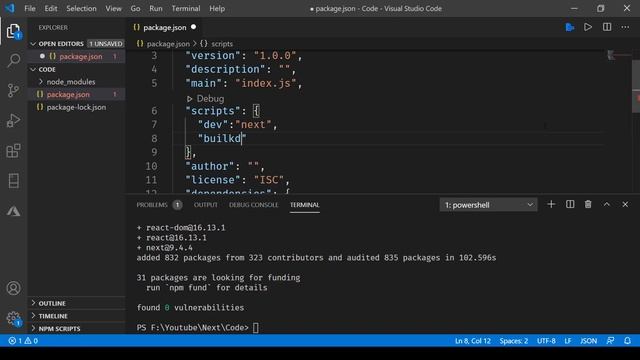Collapse the CODE folder section
Viewport: 640px width, 360px height.
[x=43, y=69]
